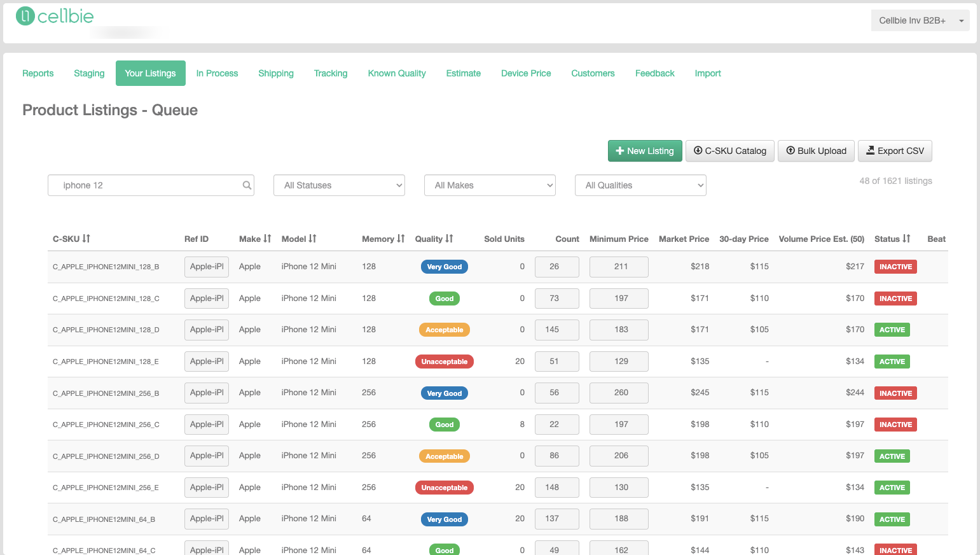Viewport: 980px width, 555px height.
Task: Click Volume Price Est. (50) header
Action: click(x=822, y=239)
